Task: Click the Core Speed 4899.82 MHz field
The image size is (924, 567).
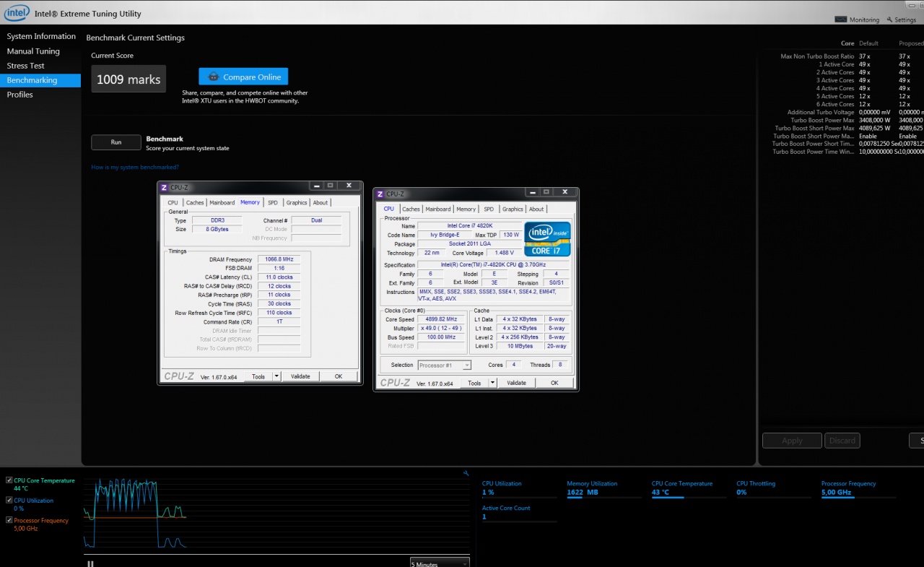Action: 442,319
